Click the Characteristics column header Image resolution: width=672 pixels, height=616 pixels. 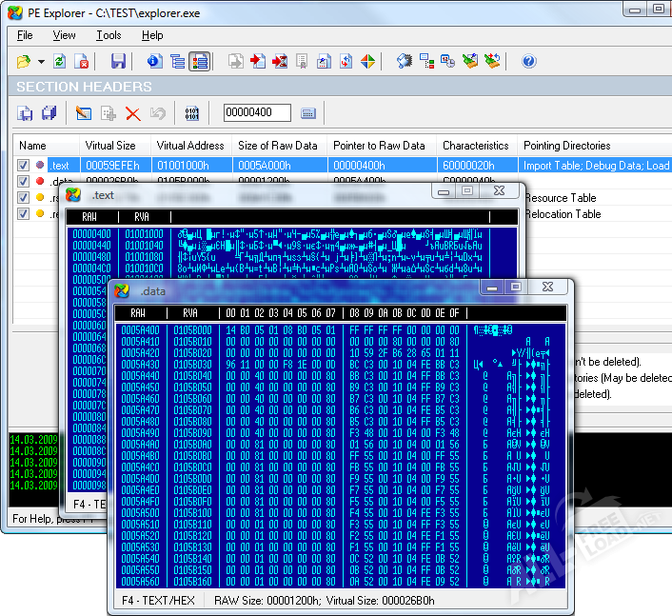click(x=475, y=146)
